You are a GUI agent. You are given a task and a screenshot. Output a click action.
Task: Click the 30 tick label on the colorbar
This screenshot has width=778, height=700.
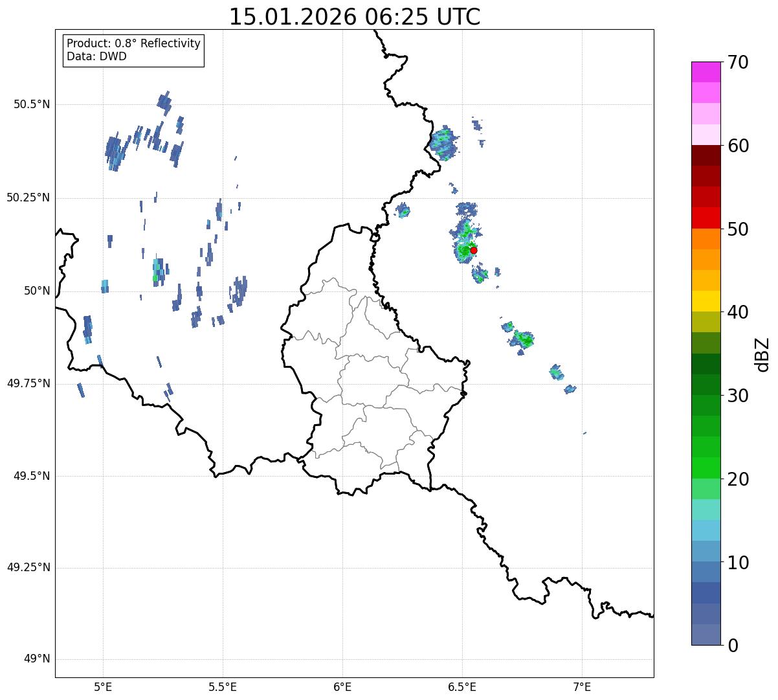pos(738,396)
